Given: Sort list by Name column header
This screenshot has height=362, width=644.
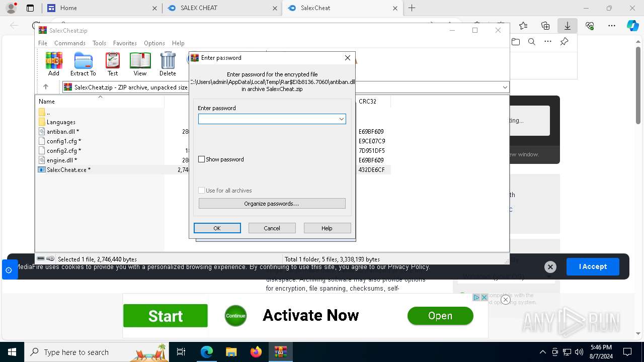Looking at the screenshot, I should [47, 101].
